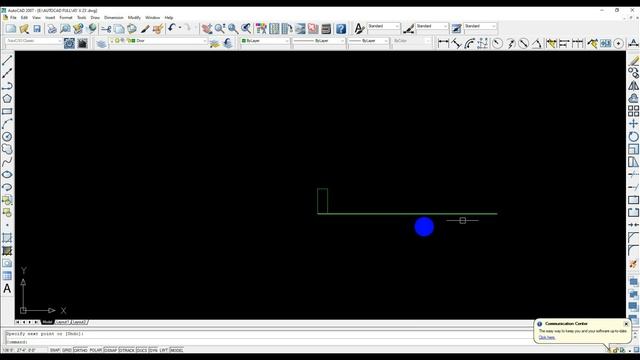
Task: Click the Undo arrow icon
Action: (x=171, y=28)
